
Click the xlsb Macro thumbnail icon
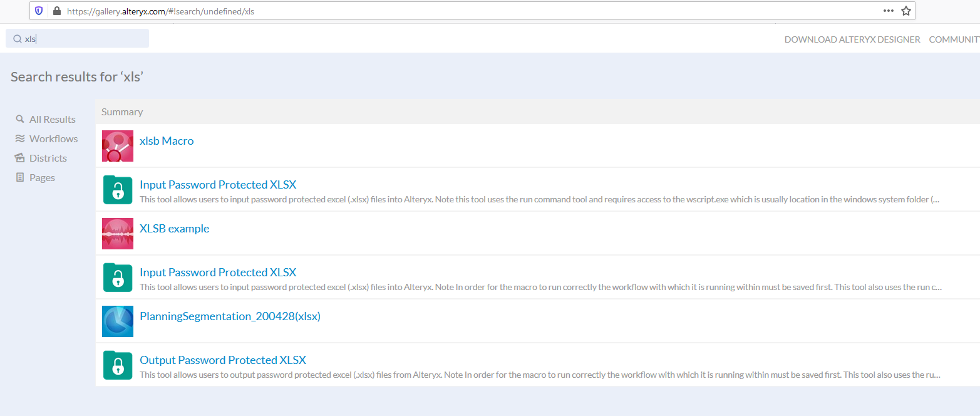point(118,146)
